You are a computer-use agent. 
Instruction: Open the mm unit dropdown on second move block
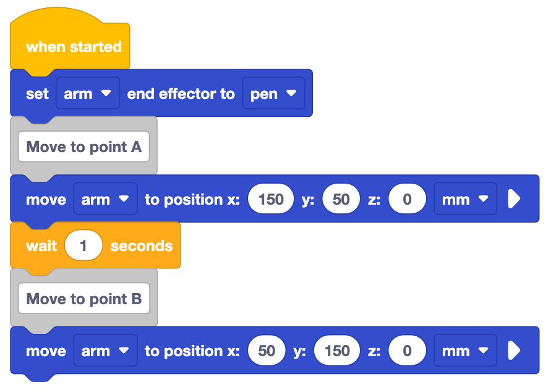pyautogui.click(x=464, y=351)
